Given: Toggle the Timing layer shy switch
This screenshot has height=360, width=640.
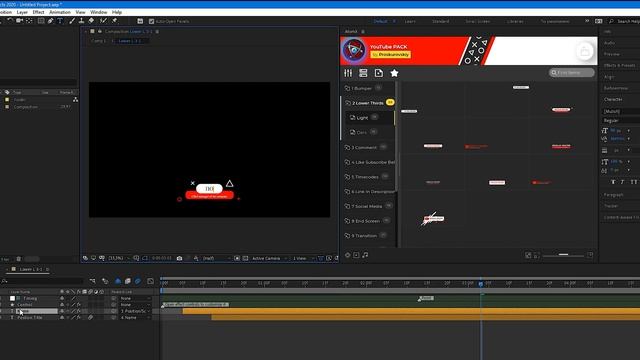Looking at the screenshot, I should [62, 298].
